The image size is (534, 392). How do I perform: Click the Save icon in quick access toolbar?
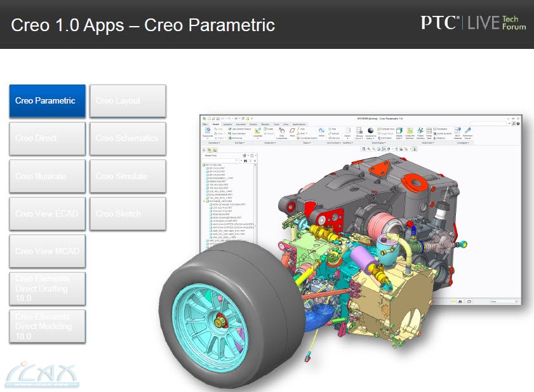[x=218, y=119]
